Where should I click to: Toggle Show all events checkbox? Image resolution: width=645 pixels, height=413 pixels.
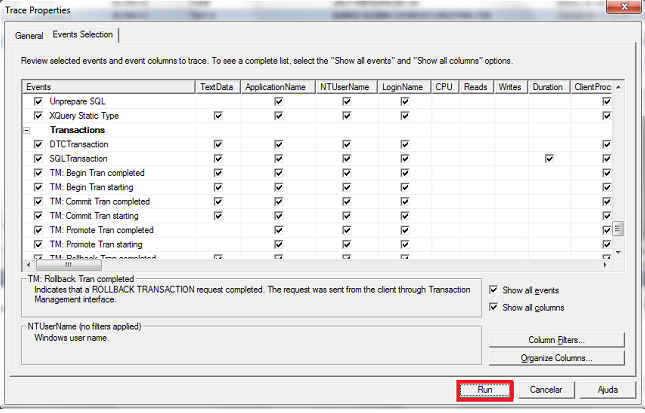(x=494, y=290)
